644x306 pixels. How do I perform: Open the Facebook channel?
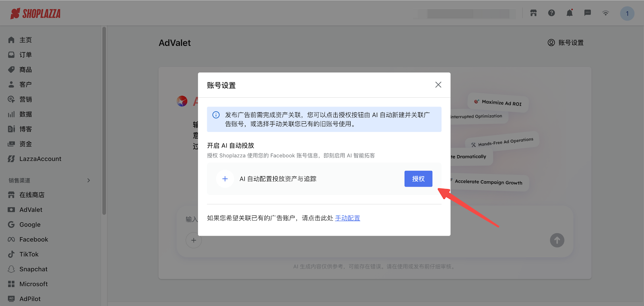[x=33, y=239]
